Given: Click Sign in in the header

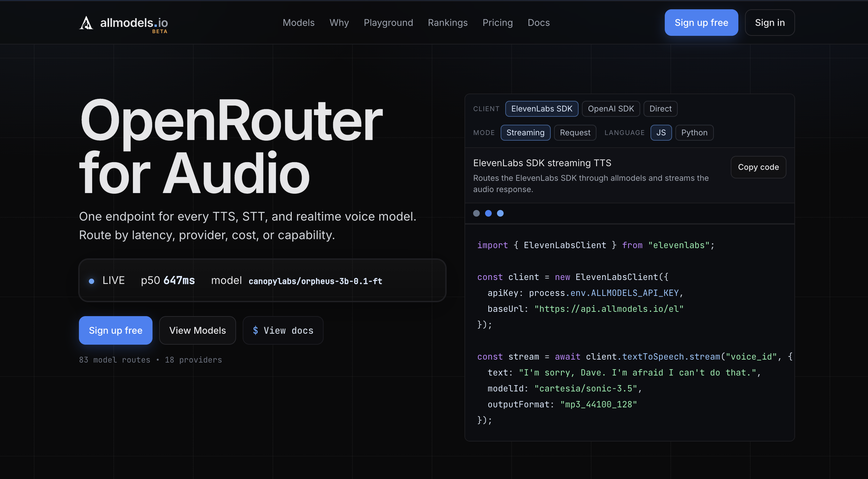Looking at the screenshot, I should [x=770, y=23].
